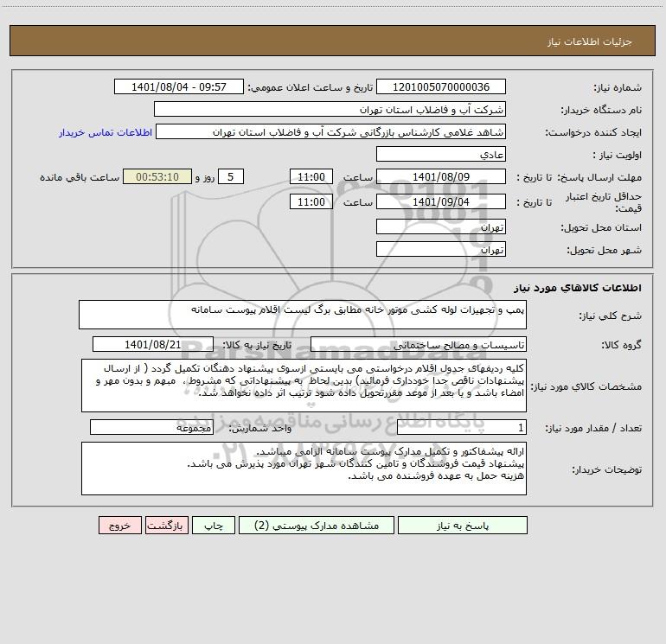Click the countdown timer 00:53:10
The height and width of the screenshot is (644, 666).
(157, 176)
